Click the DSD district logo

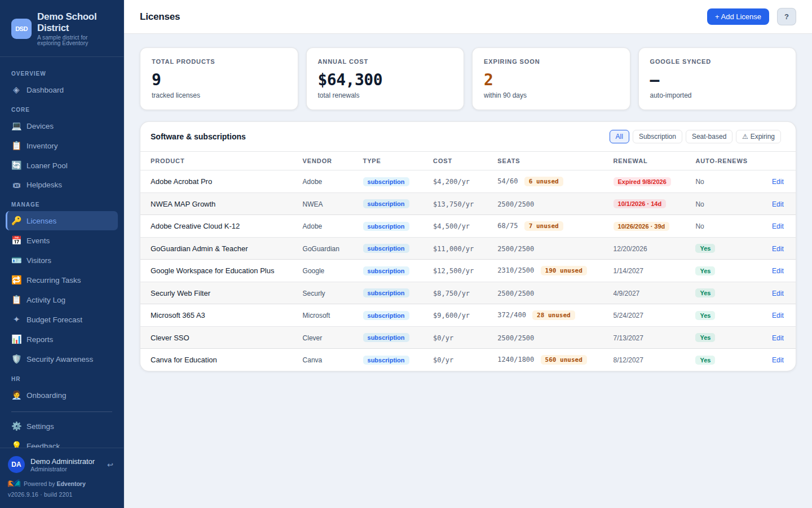(21, 29)
